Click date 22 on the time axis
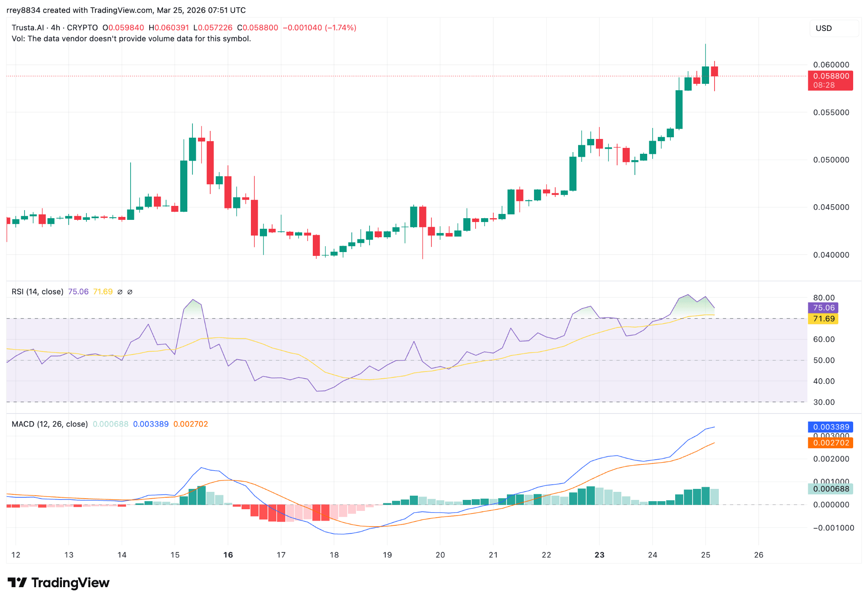 546,555
